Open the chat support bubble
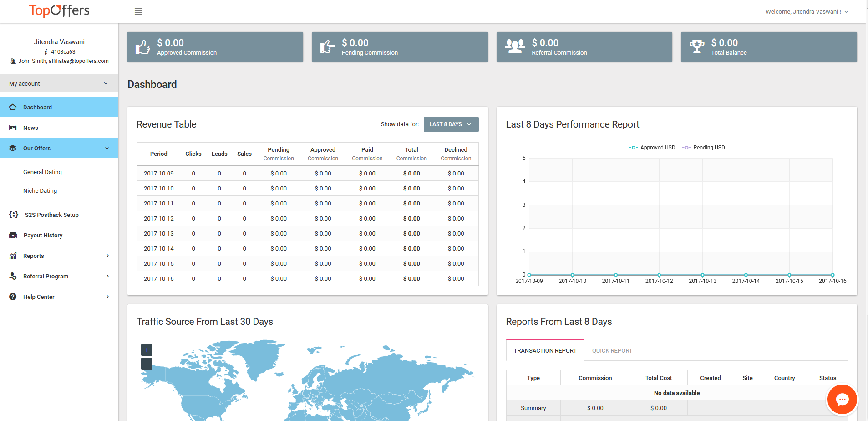Image resolution: width=868 pixels, height=421 pixels. 842,399
